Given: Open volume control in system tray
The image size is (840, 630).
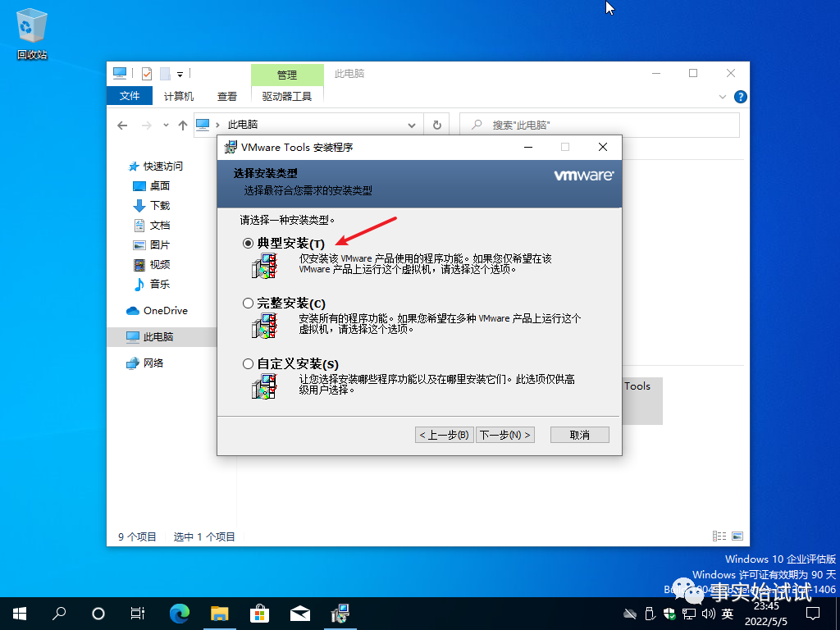Looking at the screenshot, I should 708,614.
